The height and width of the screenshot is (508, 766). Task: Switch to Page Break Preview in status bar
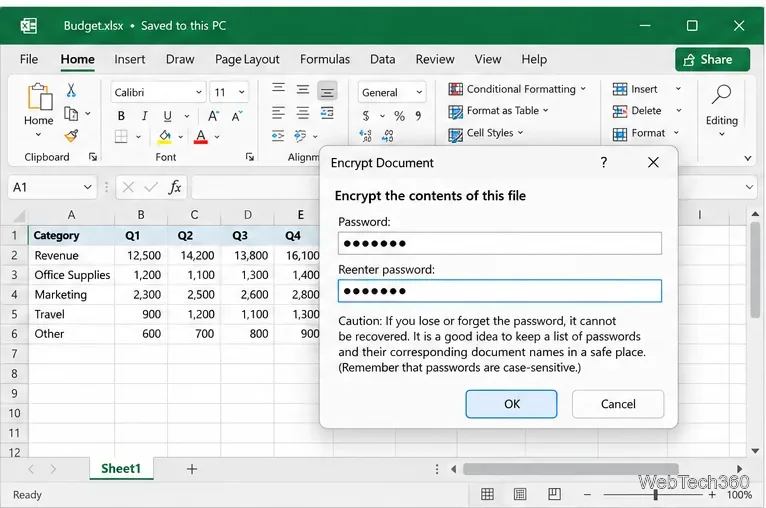coord(554,494)
